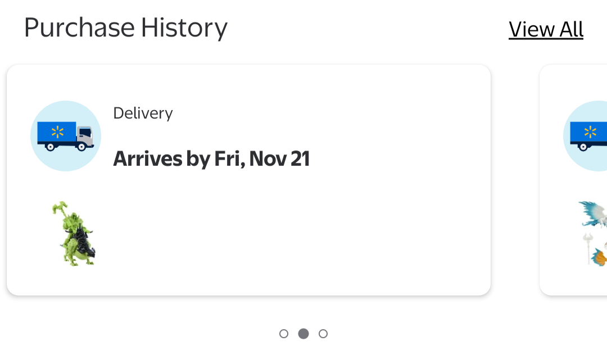Screen dimensions: 607x364
Task: Click the white trident accessory image
Action: pos(588,247)
